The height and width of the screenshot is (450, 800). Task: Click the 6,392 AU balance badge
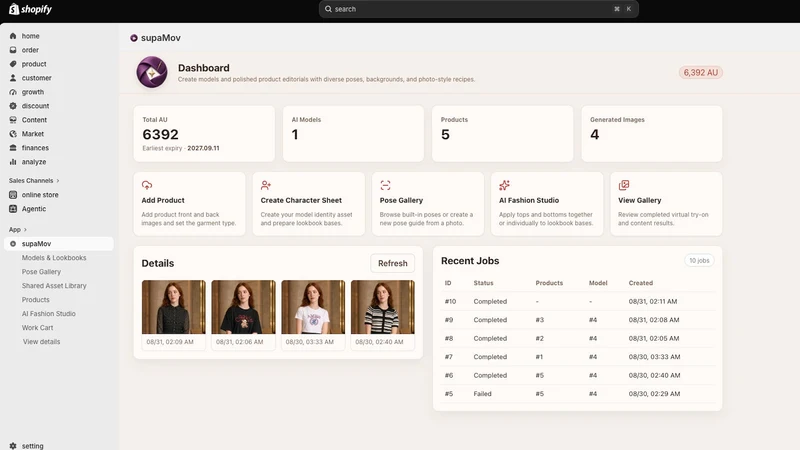[x=701, y=72]
